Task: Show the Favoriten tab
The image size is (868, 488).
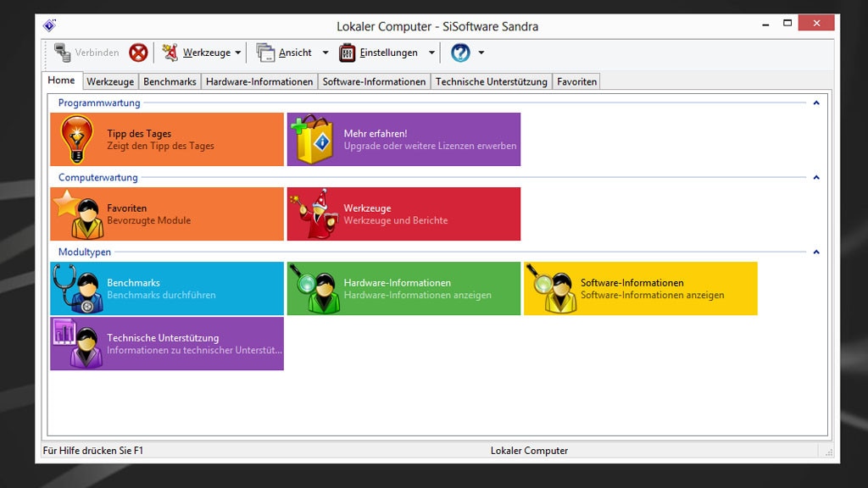Action: pyautogui.click(x=576, y=82)
